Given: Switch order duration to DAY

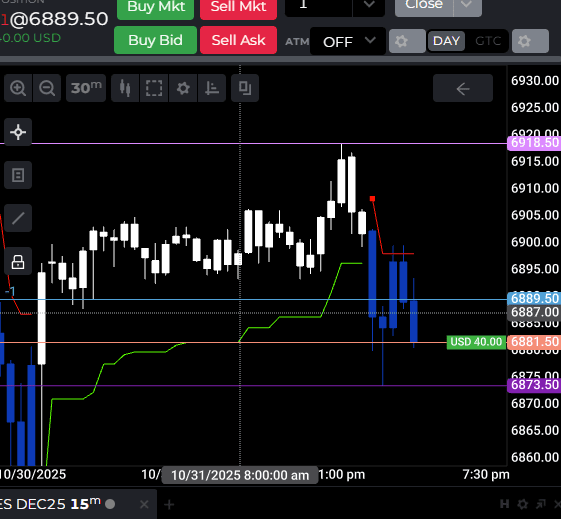Looking at the screenshot, I should click(x=446, y=41).
